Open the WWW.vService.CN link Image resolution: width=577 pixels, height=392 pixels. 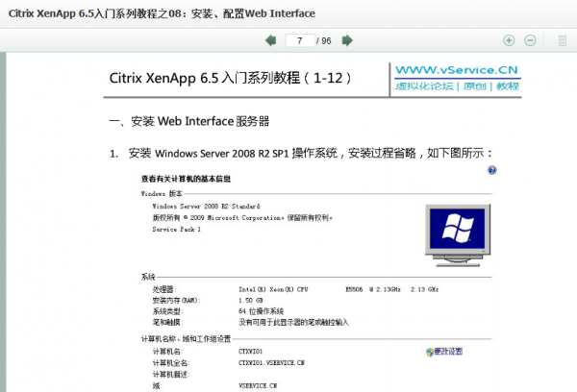tap(457, 70)
